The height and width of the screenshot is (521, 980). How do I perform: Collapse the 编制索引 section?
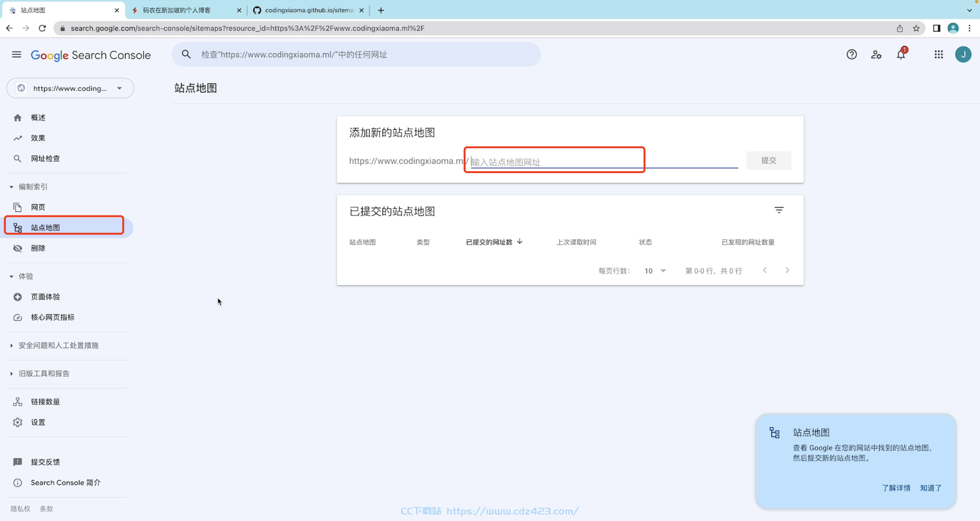pos(29,187)
